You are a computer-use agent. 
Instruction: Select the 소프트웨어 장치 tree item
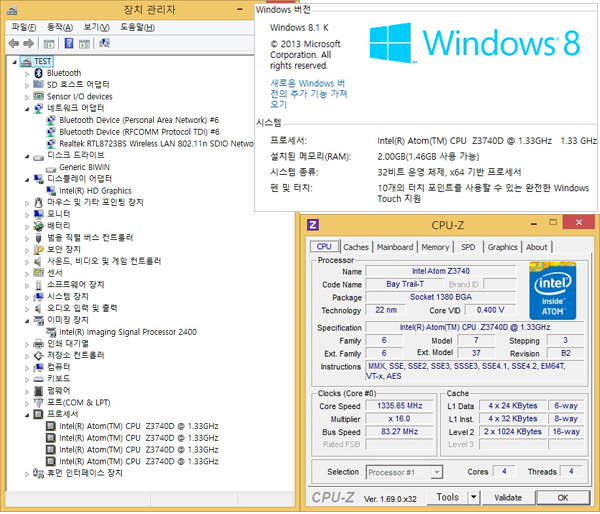tap(75, 285)
